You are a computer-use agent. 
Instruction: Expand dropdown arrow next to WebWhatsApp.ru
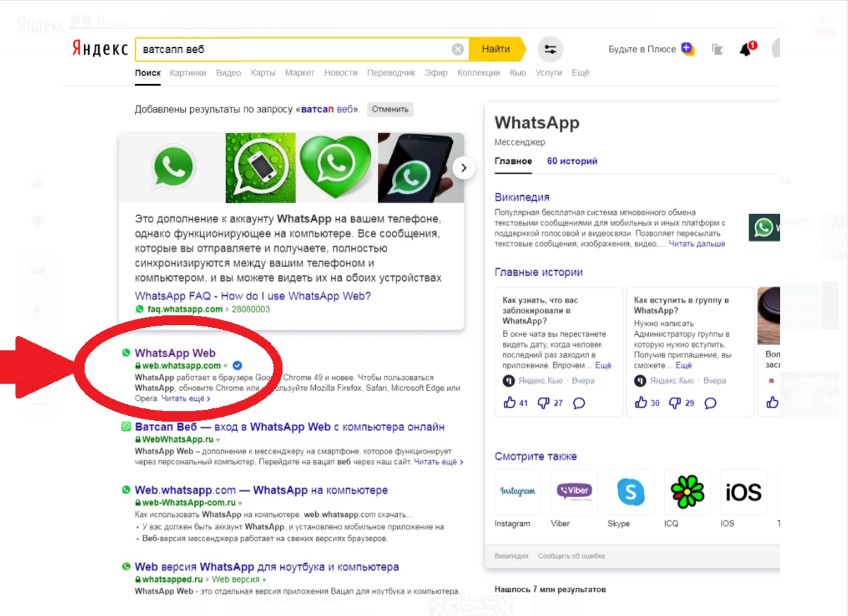point(218,440)
